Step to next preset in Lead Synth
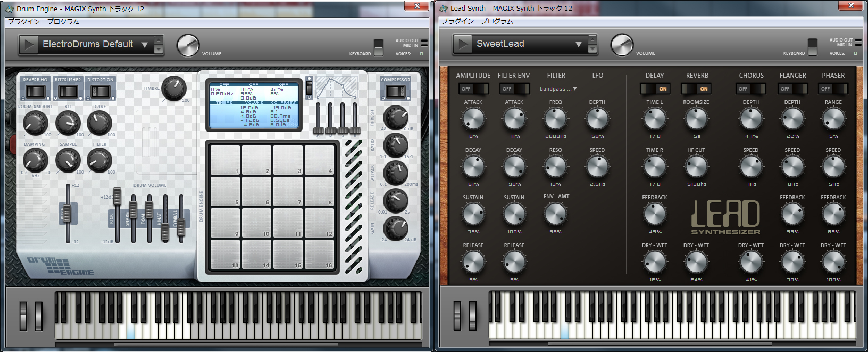 [592, 49]
